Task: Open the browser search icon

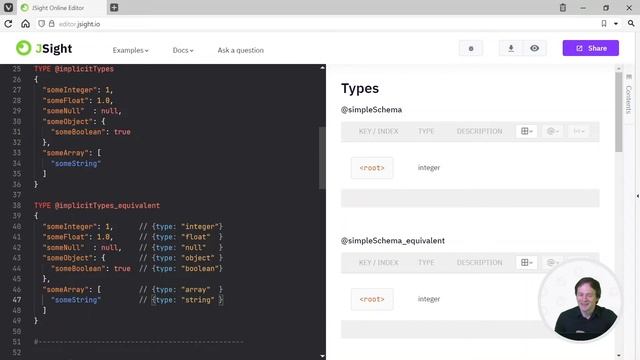Action: point(631,24)
